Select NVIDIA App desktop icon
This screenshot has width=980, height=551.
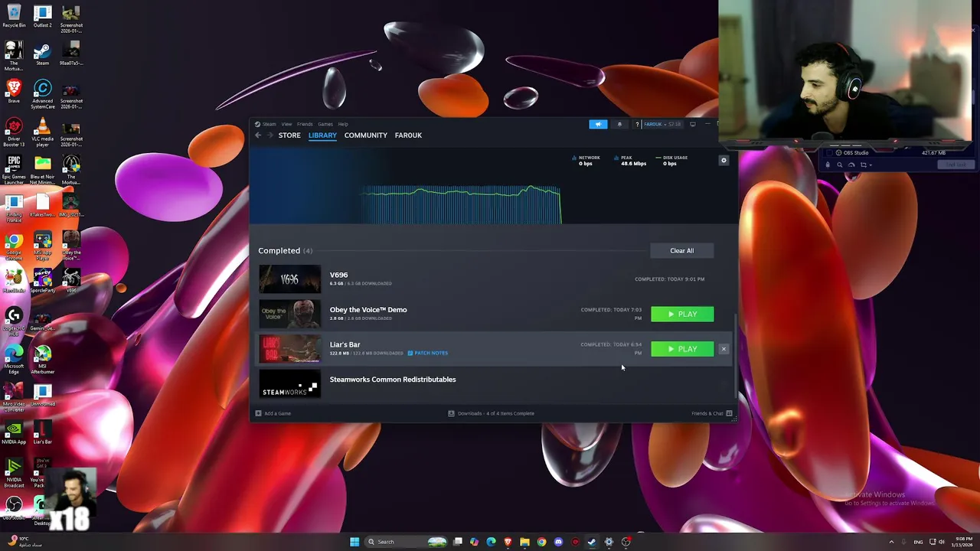point(14,432)
